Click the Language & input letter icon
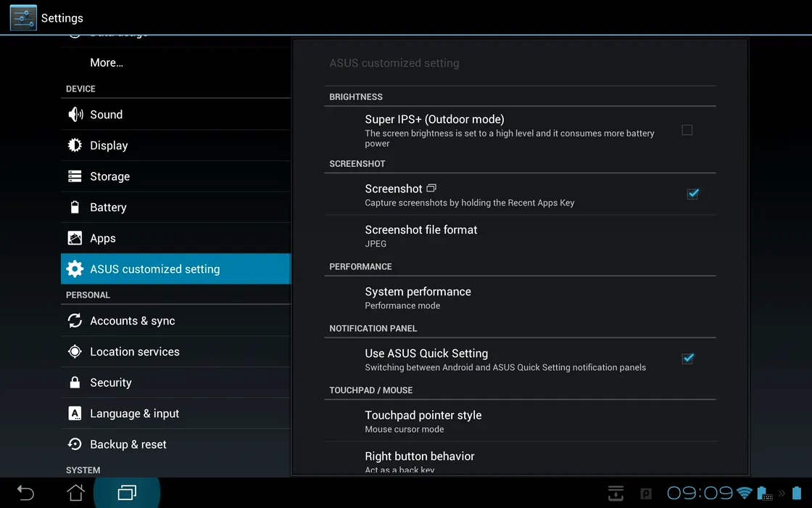 coord(75,413)
